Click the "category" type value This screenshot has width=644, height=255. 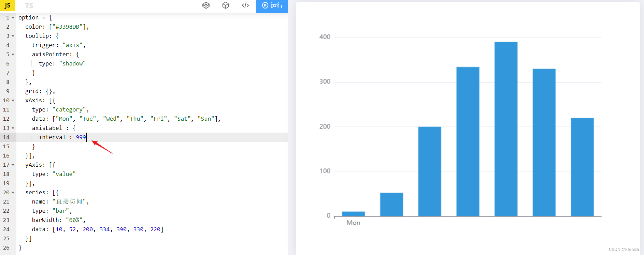pyautogui.click(x=69, y=109)
